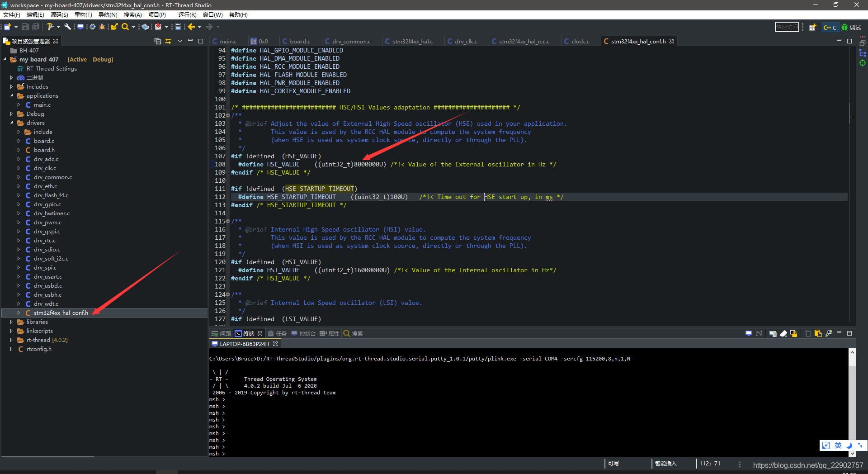Switch to the 控制台 panel tab
This screenshot has height=474, width=868.
[x=303, y=333]
